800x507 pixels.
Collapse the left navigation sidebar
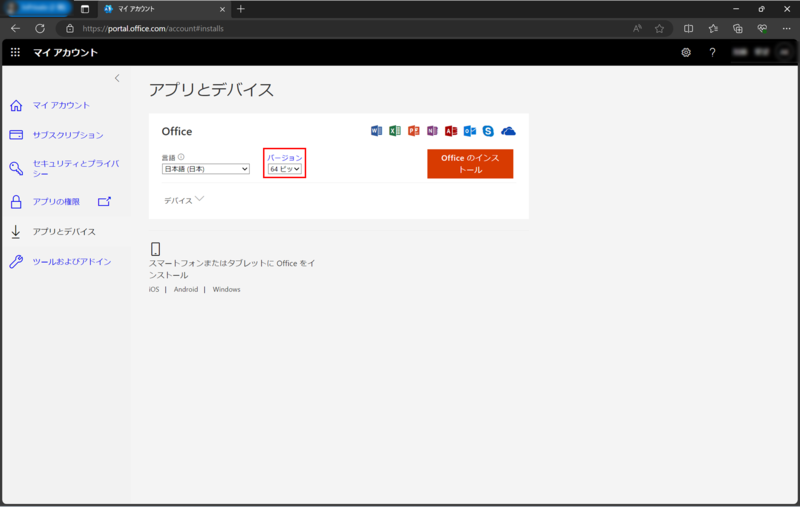[117, 78]
